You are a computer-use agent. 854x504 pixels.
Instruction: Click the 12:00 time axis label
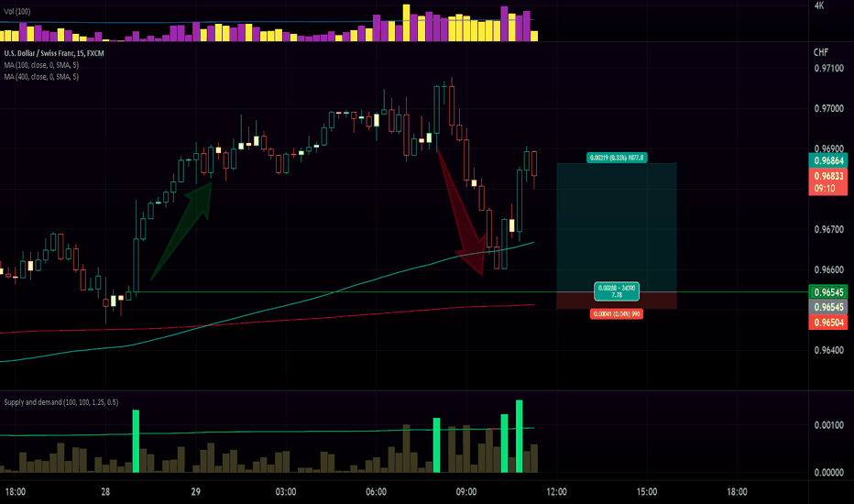pyautogui.click(x=556, y=491)
